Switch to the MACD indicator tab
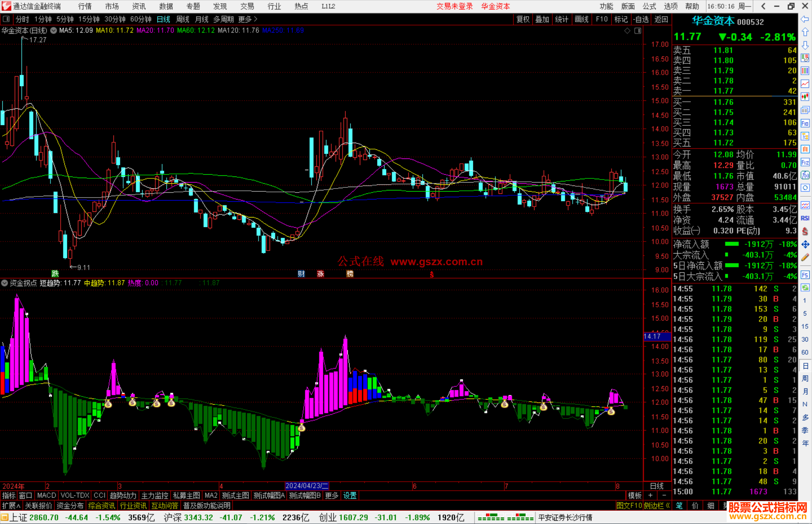 pos(47,495)
